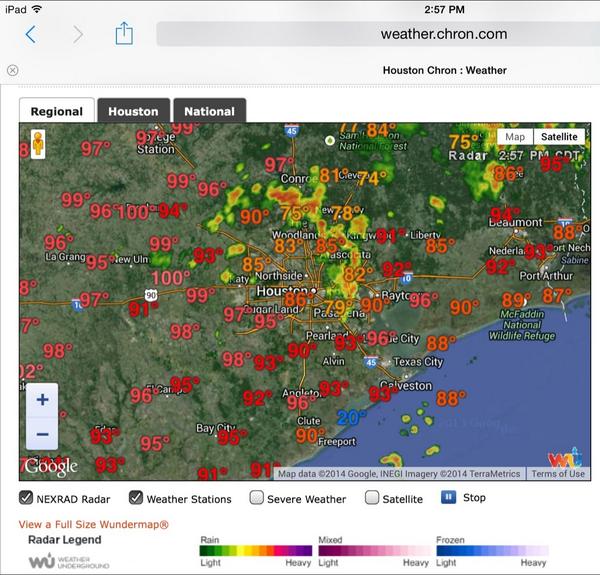Click the WU logo on the map corner
This screenshot has height=575, width=600.
tap(563, 458)
